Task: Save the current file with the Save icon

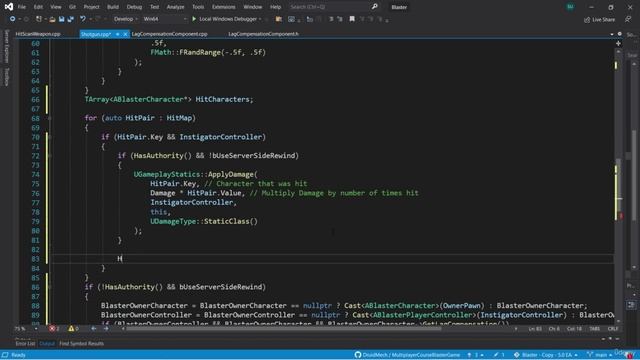Action: click(x=61, y=19)
